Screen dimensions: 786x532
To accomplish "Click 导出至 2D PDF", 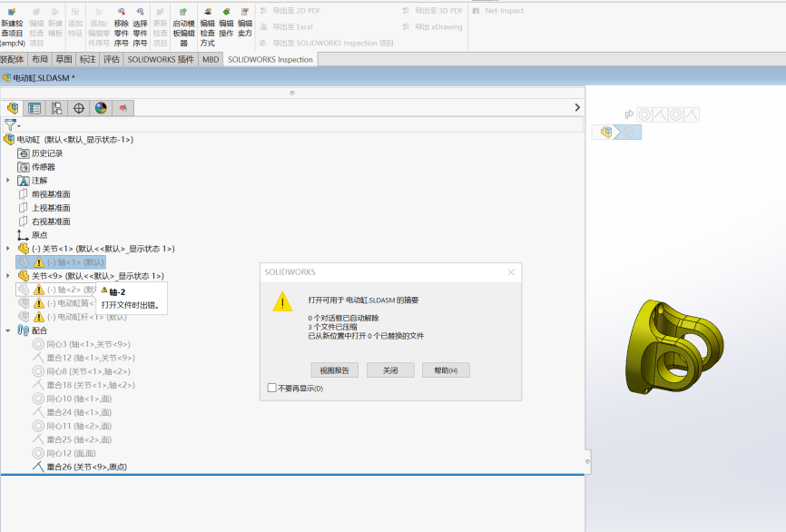I will tap(290, 11).
